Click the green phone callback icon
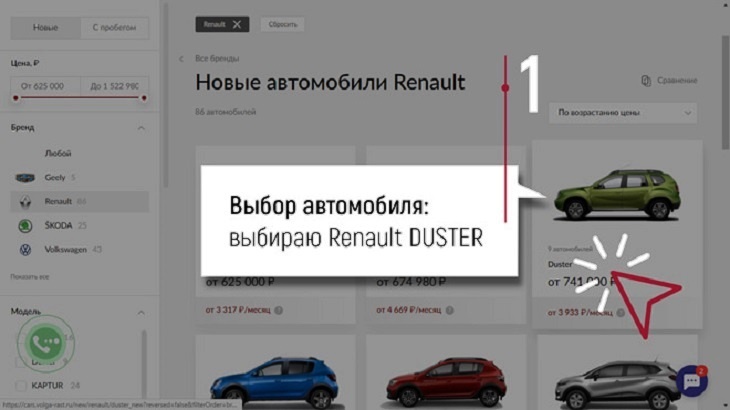The height and width of the screenshot is (410, 730). (46, 343)
